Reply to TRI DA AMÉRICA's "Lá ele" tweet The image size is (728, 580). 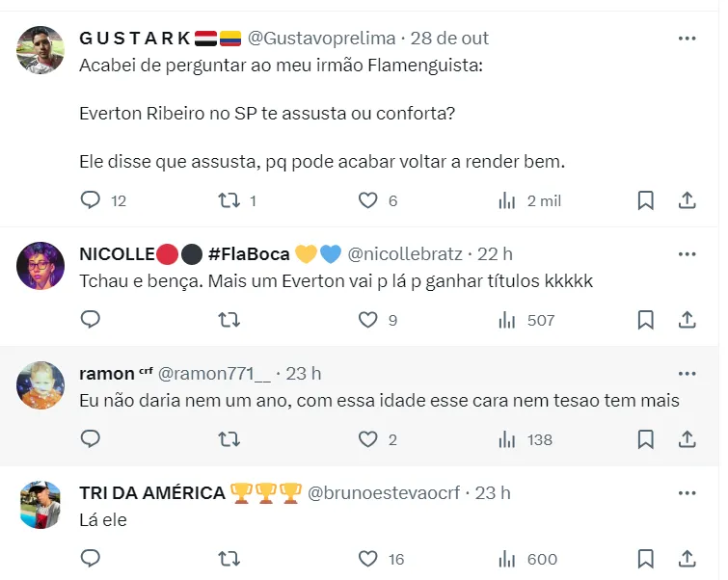91,559
